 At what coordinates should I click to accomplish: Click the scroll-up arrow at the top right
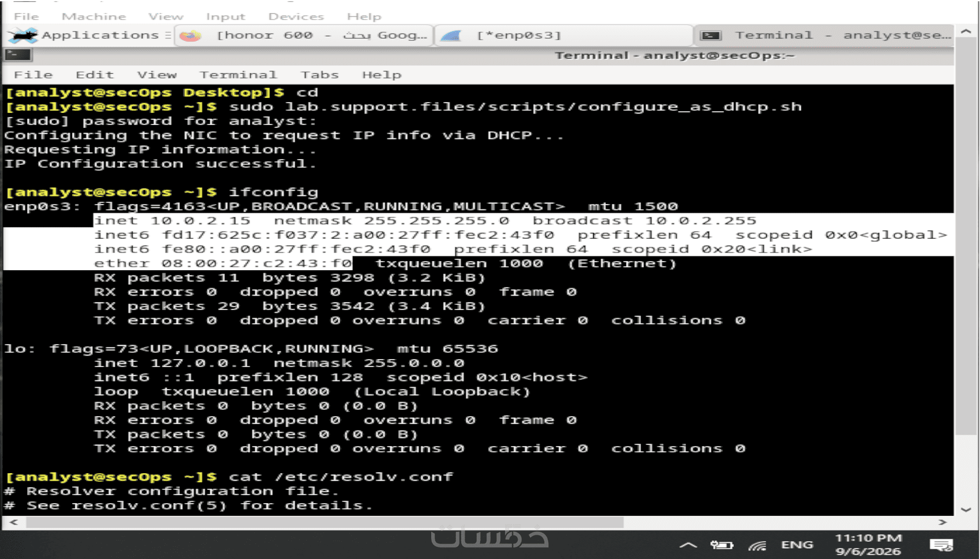point(966,32)
